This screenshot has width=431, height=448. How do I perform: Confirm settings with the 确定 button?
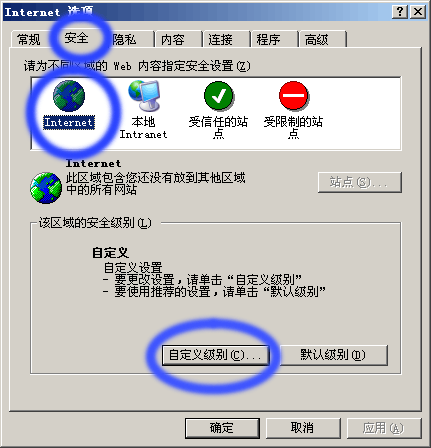click(222, 428)
